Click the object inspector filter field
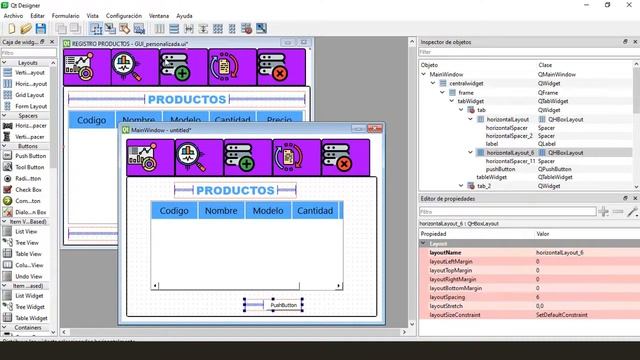This screenshot has height=360, width=640. click(x=529, y=52)
